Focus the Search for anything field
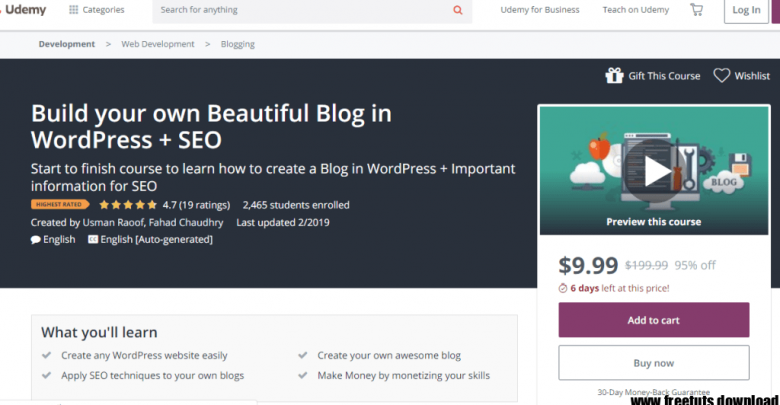Viewport: 780px width, 405px height. 312,10
